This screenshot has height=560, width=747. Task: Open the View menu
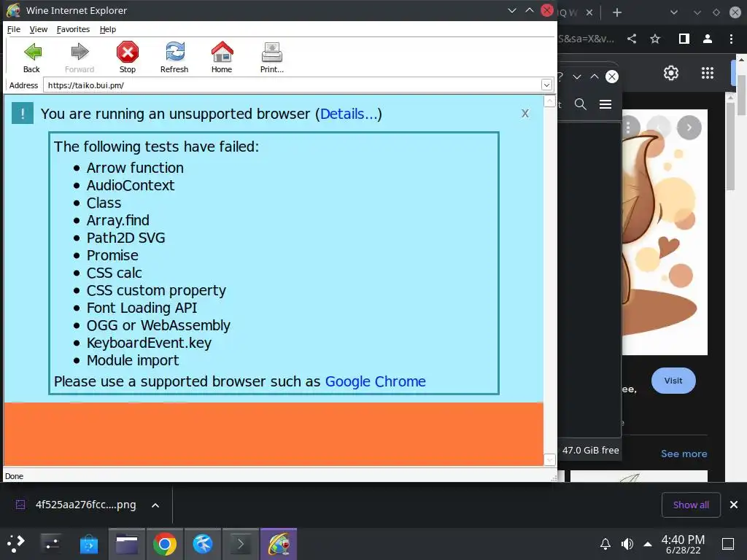point(39,29)
